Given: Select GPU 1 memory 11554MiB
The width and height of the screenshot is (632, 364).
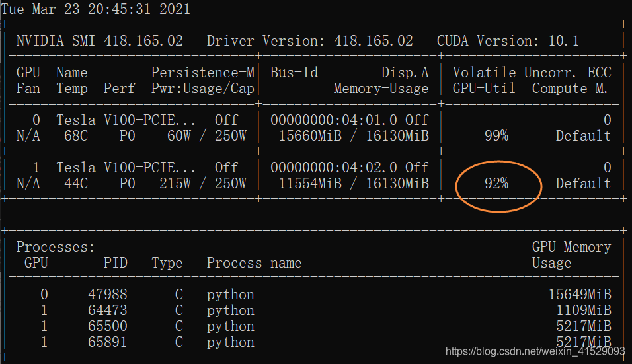Looking at the screenshot, I should pos(310,184).
